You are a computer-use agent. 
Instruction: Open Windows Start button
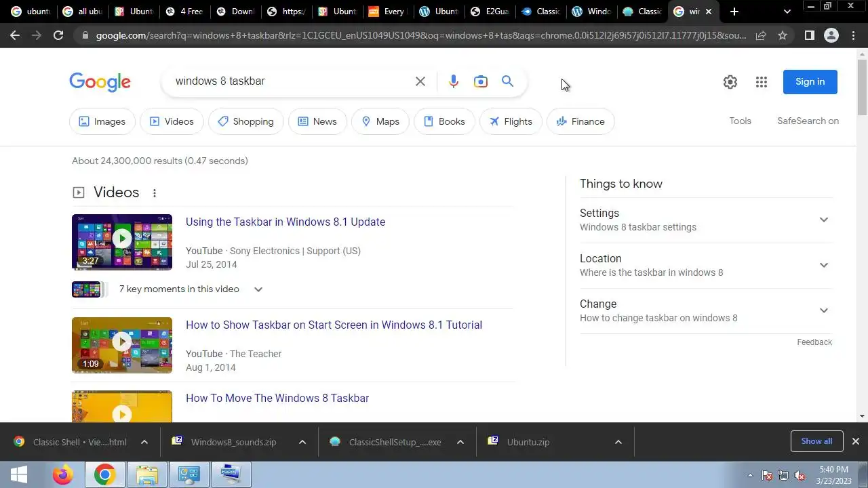coord(18,474)
